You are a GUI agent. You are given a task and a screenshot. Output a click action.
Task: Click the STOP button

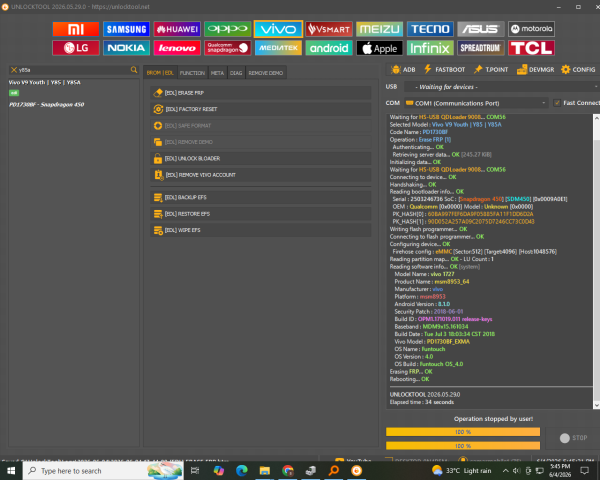click(x=573, y=438)
